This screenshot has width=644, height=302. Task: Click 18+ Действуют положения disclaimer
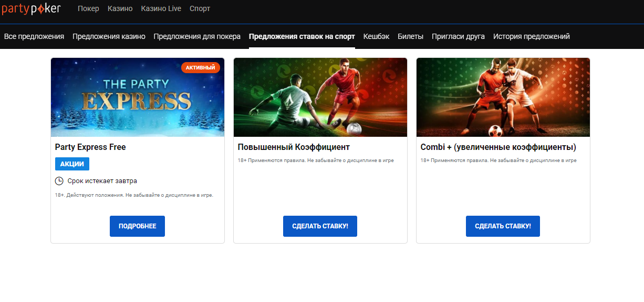[134, 195]
